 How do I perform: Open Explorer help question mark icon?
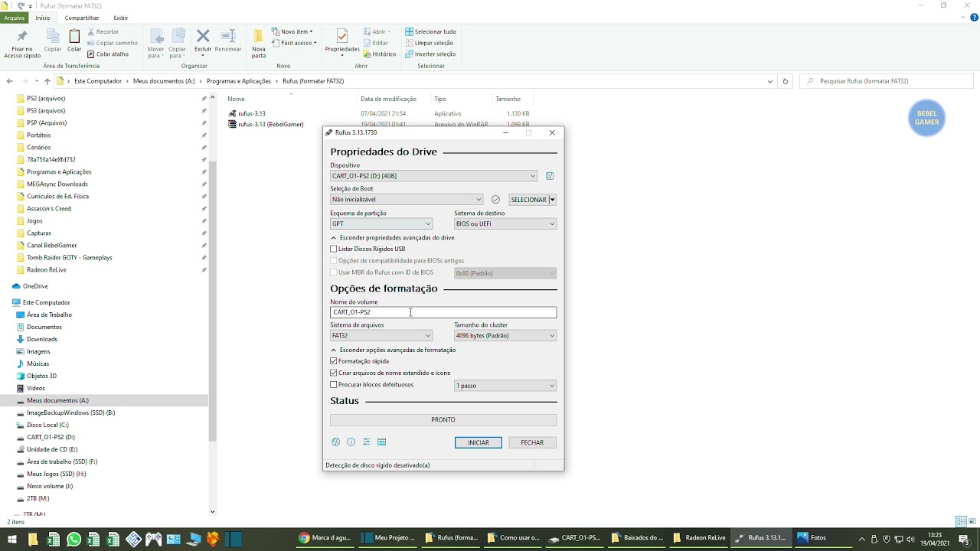click(974, 18)
